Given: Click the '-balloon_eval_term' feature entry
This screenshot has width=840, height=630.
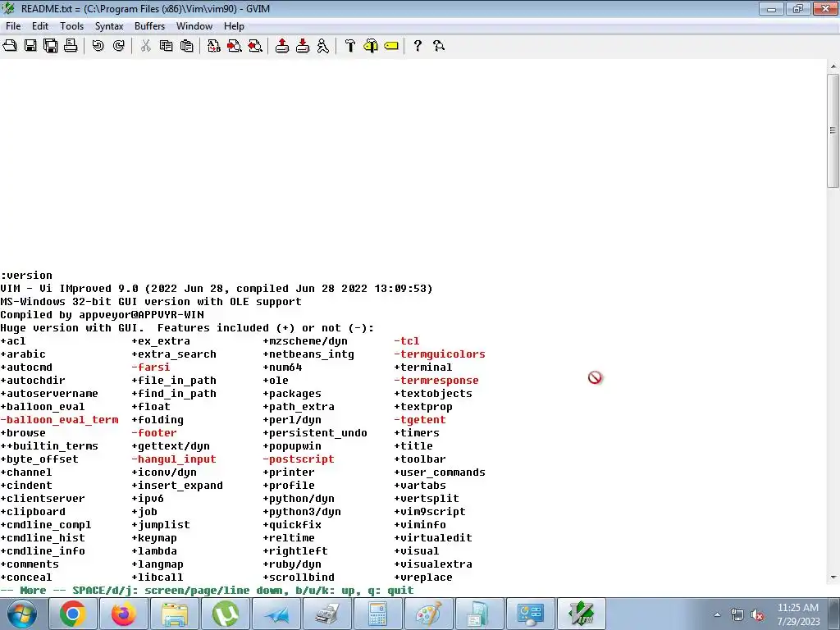Looking at the screenshot, I should coord(59,420).
